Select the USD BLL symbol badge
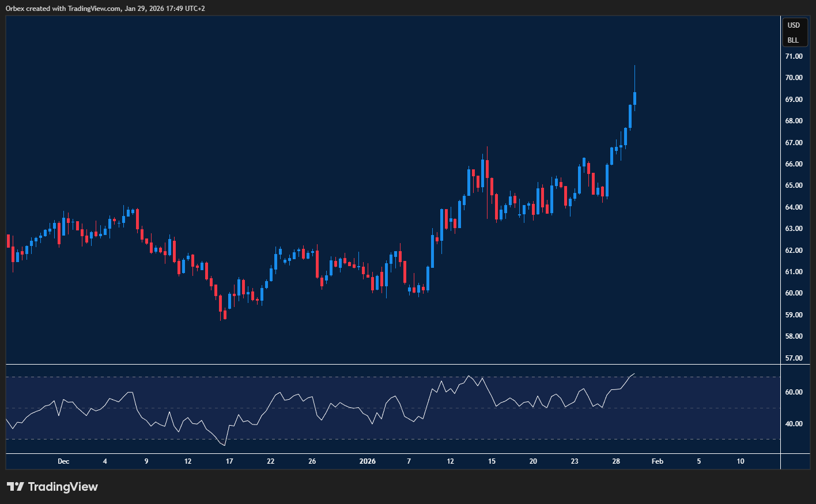The image size is (816, 504). point(794,32)
